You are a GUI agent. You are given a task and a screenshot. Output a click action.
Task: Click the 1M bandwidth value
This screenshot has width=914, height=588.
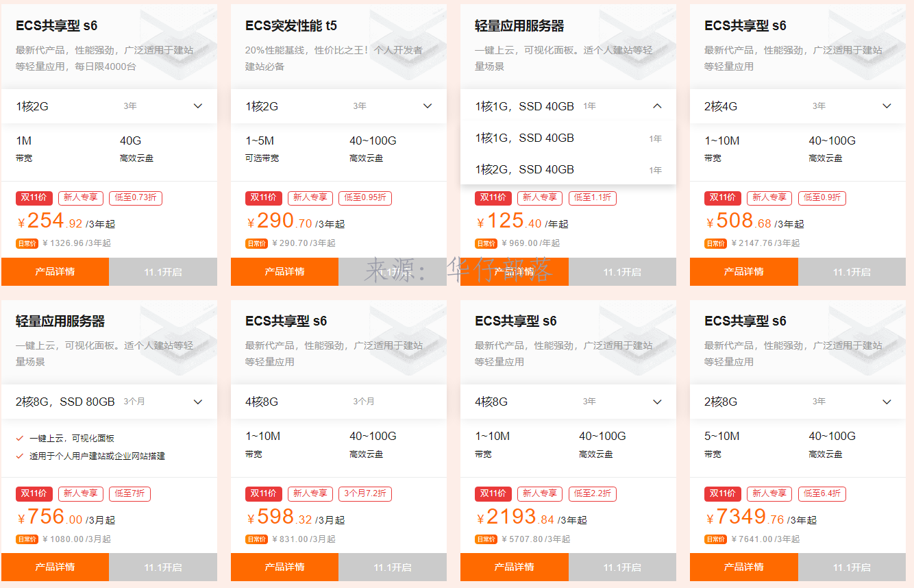(x=24, y=140)
